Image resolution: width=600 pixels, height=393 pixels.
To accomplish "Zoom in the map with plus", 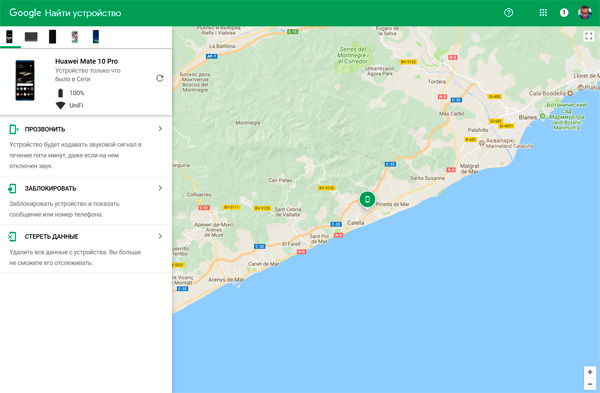I will [590, 372].
